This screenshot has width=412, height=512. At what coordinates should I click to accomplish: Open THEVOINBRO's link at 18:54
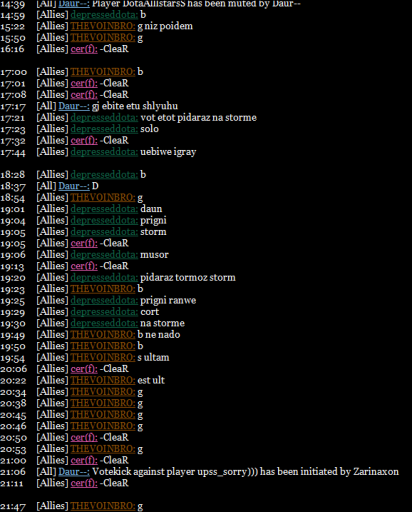103,198
